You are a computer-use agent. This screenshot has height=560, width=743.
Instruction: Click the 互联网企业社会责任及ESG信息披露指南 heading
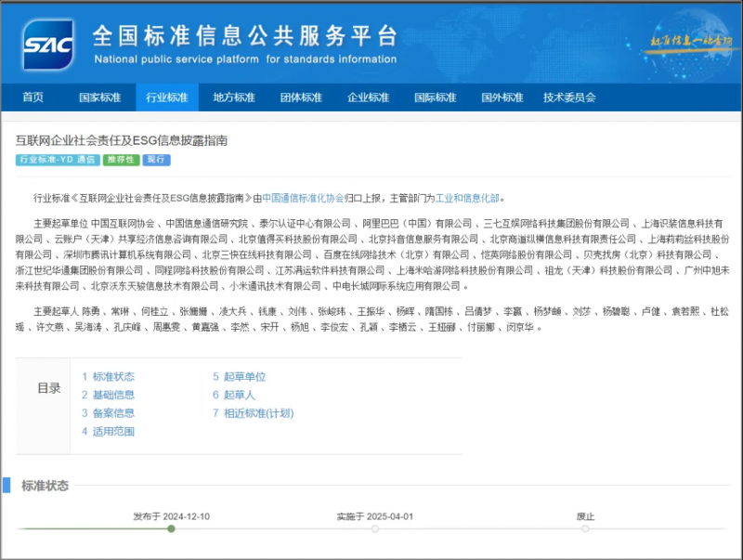tap(122, 141)
